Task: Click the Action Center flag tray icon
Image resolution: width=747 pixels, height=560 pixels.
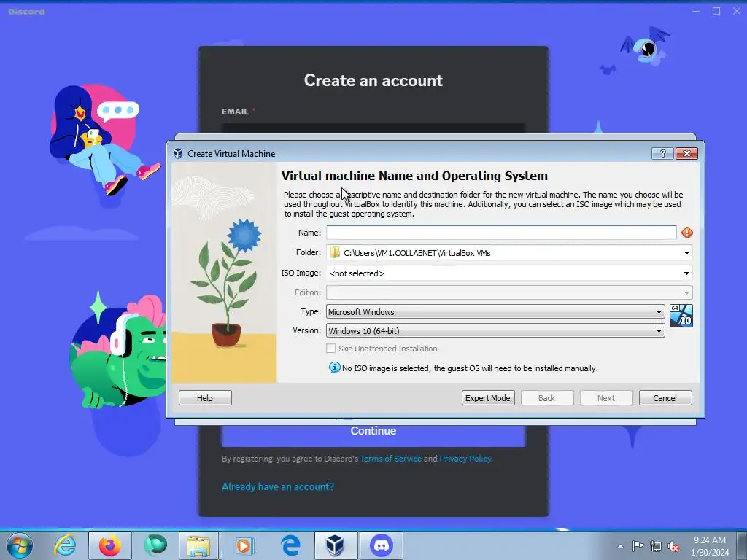Action: point(638,545)
